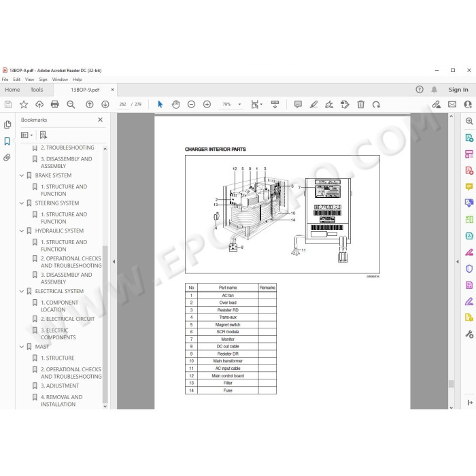Image resolution: width=476 pixels, height=476 pixels.
Task: Open the Window menu
Action: pyautogui.click(x=60, y=80)
